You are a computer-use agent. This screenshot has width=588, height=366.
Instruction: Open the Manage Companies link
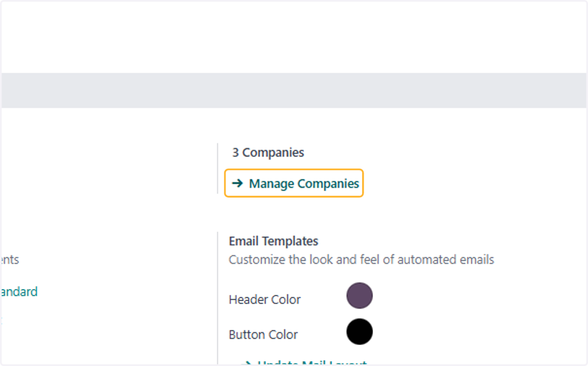pyautogui.click(x=295, y=183)
